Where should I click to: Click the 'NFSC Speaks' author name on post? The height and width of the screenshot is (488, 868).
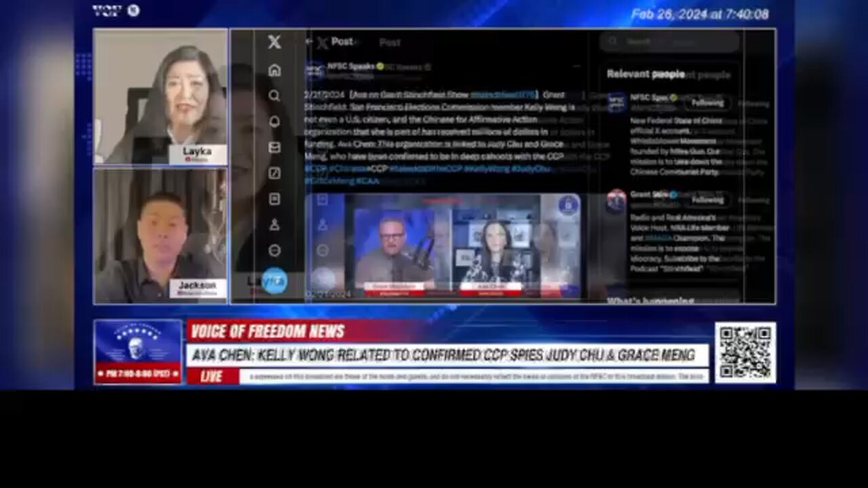point(351,66)
